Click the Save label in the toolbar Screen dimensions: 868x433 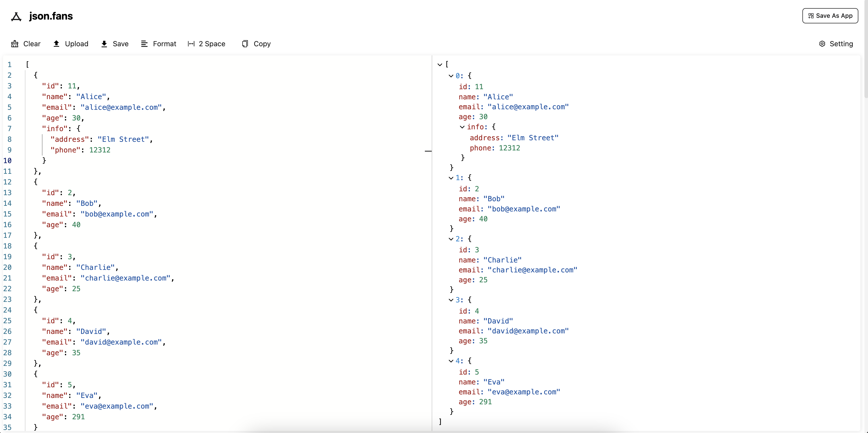point(121,44)
